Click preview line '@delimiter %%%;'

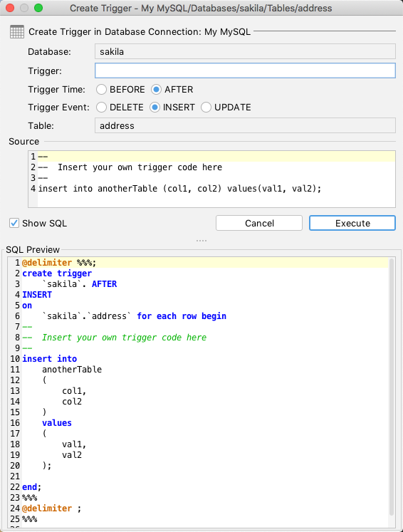coord(59,263)
